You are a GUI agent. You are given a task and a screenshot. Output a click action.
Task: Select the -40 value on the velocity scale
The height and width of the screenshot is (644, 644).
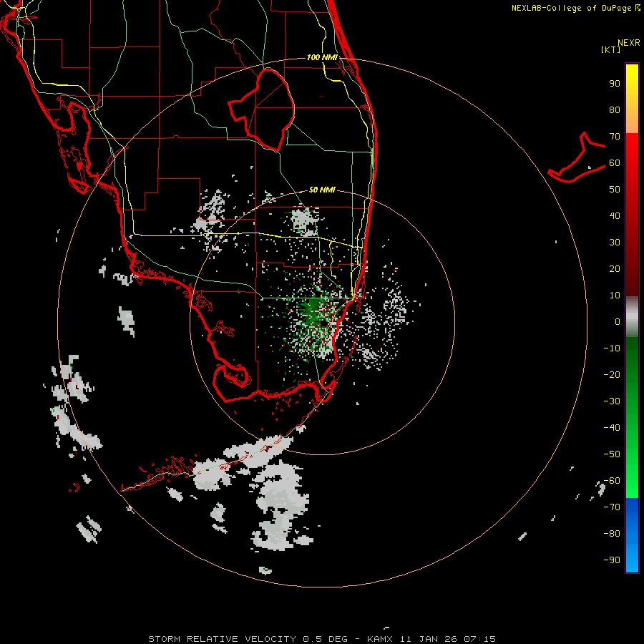(x=612, y=428)
